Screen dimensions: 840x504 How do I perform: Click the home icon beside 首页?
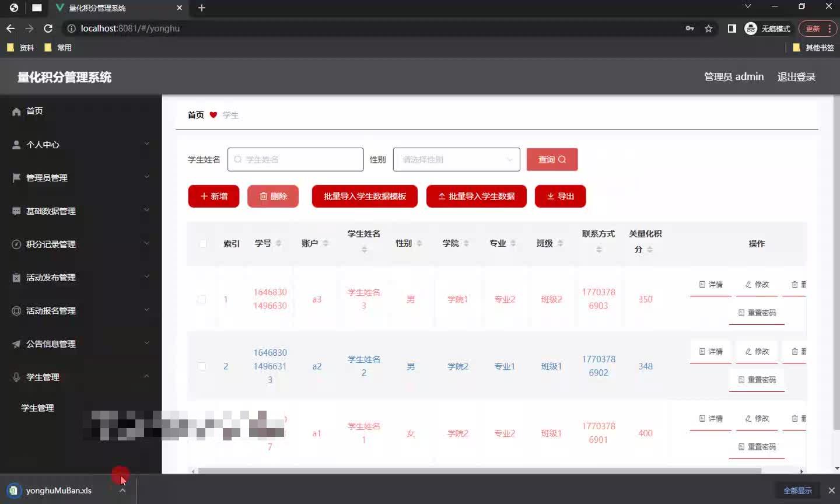click(16, 111)
